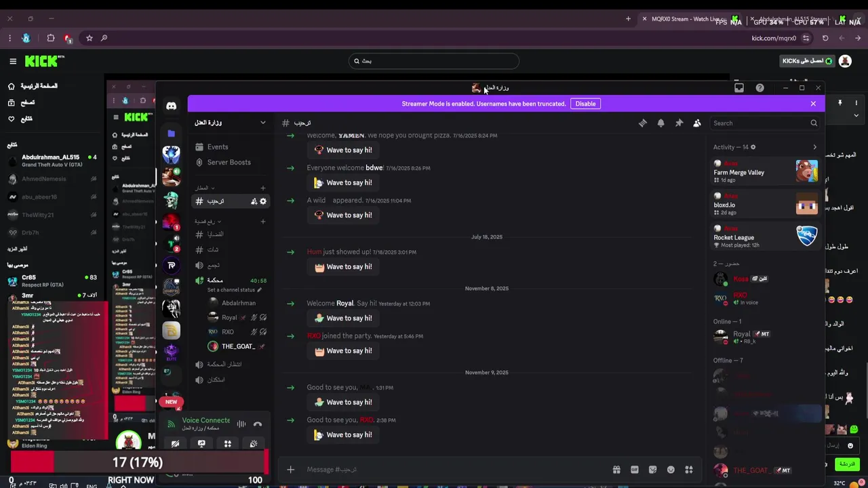
Task: Click Set a channel status
Action: [234, 290]
